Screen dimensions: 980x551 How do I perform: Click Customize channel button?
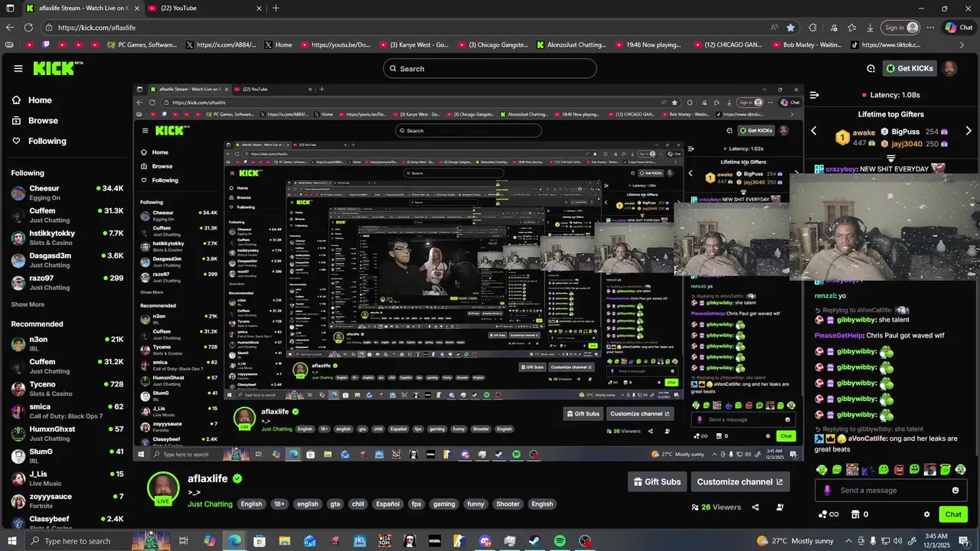click(740, 481)
